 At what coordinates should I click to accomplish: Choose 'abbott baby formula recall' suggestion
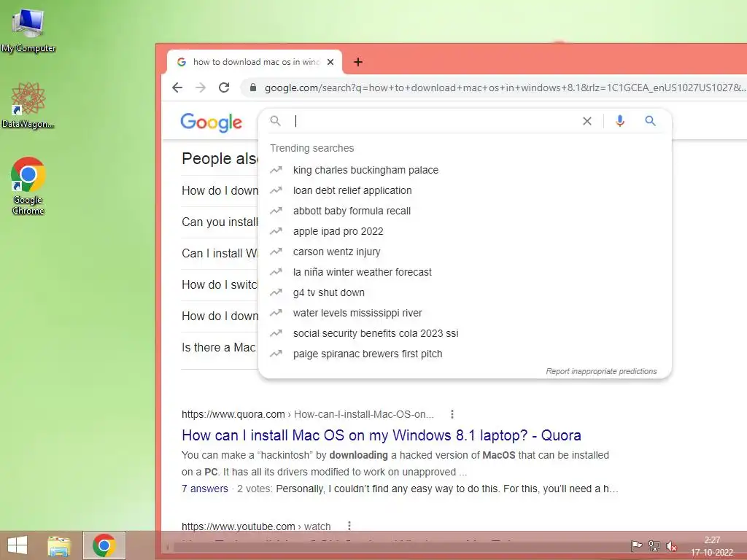pyautogui.click(x=465, y=211)
